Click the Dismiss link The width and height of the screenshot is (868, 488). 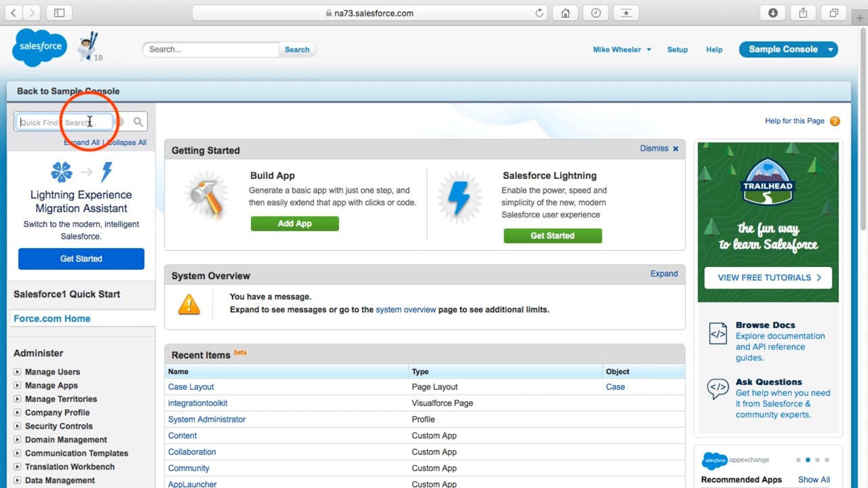pyautogui.click(x=654, y=148)
